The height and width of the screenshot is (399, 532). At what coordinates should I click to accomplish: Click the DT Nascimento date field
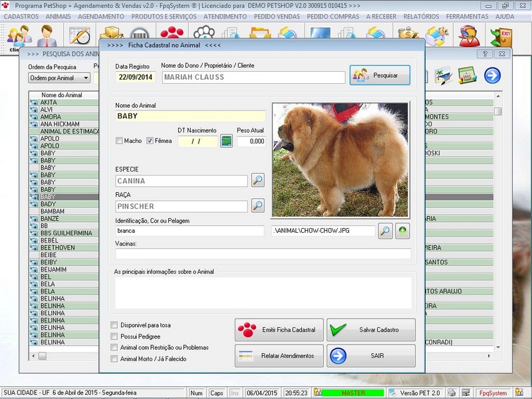[x=198, y=141]
